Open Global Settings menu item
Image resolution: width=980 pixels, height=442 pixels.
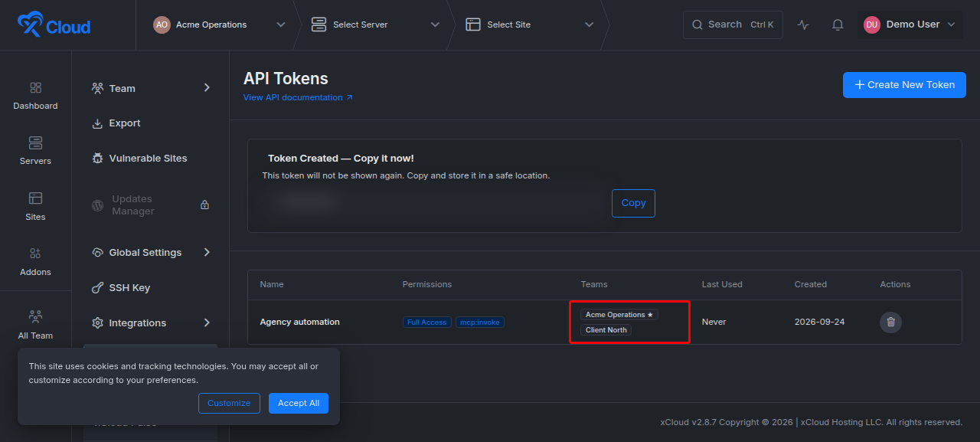151,253
